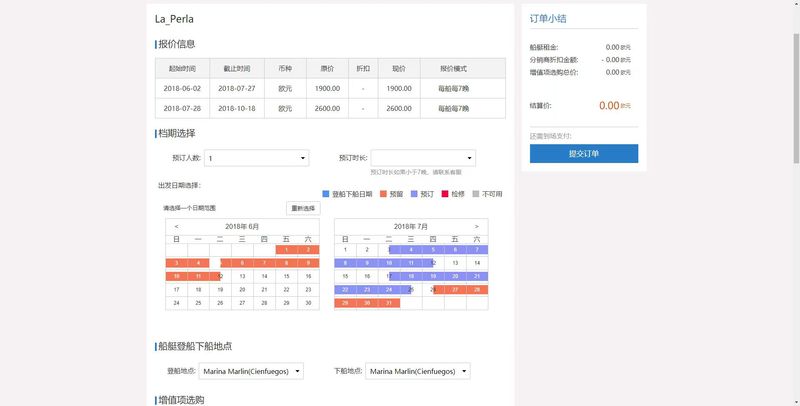Screen dimensions: 800x406
Task: Click the 2600.00 current price cell
Action: (399, 108)
